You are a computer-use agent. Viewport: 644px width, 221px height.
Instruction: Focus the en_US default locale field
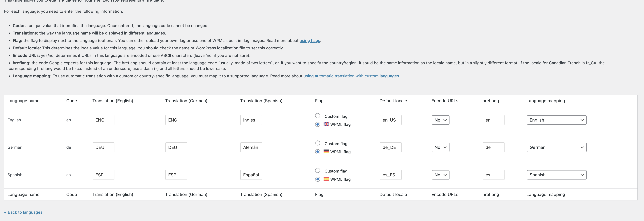tap(391, 120)
